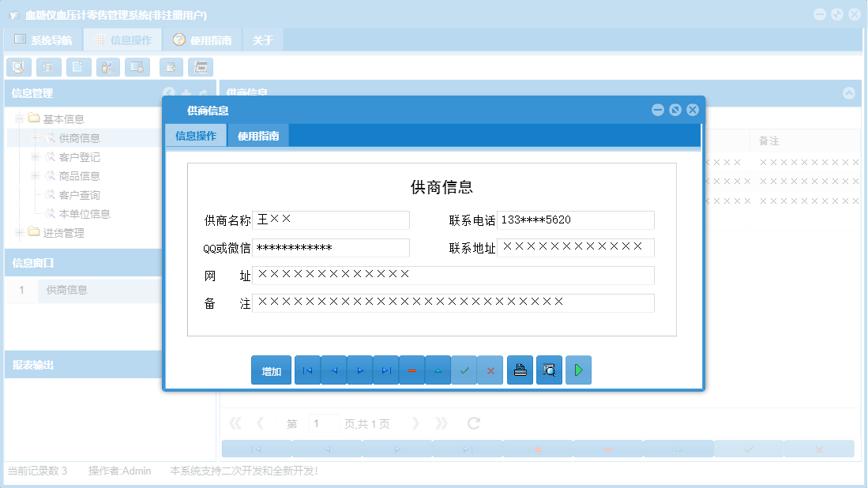Click the refresh icon beside the page number

pyautogui.click(x=472, y=422)
